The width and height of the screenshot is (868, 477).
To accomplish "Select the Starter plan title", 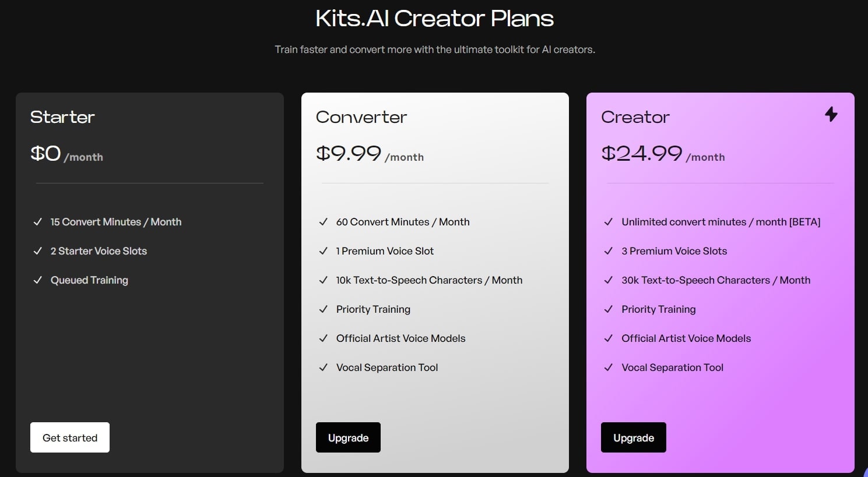I will [62, 117].
